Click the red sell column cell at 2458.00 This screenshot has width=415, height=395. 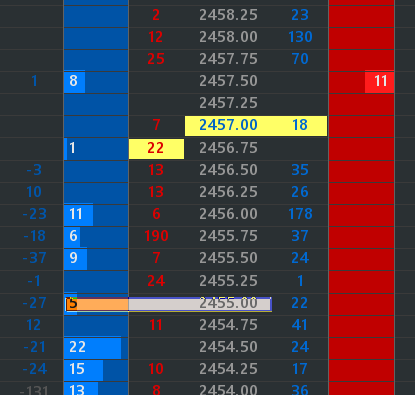click(362, 38)
